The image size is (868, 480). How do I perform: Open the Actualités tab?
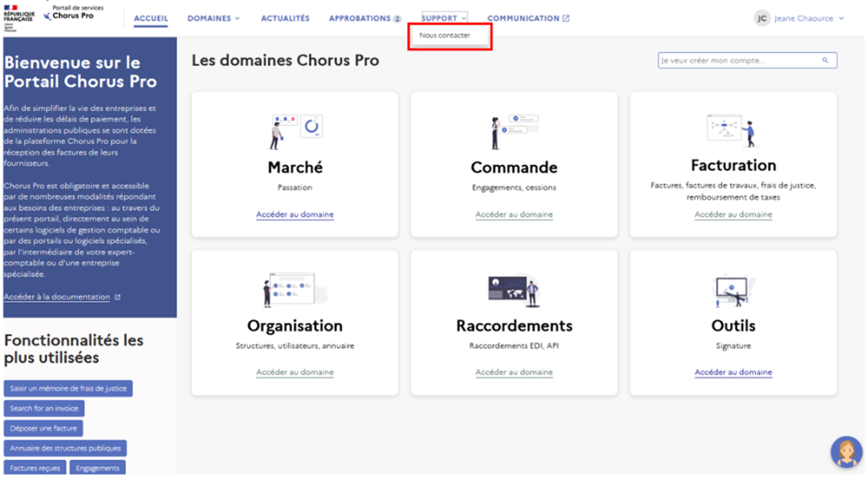(285, 18)
